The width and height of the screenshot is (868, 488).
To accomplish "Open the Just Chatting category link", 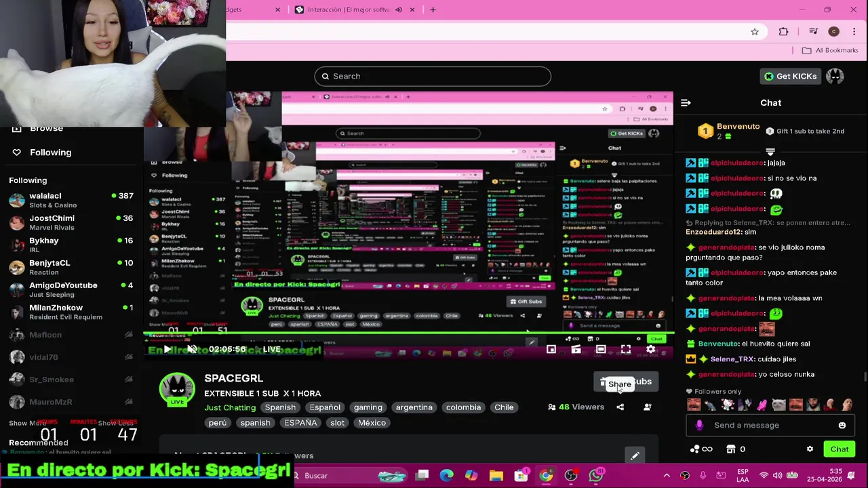I will click(x=230, y=407).
